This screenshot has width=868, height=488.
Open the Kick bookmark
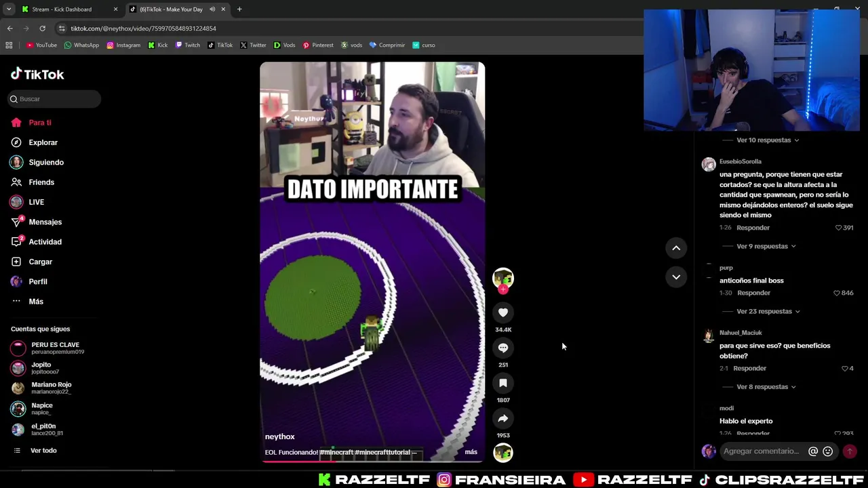point(158,45)
